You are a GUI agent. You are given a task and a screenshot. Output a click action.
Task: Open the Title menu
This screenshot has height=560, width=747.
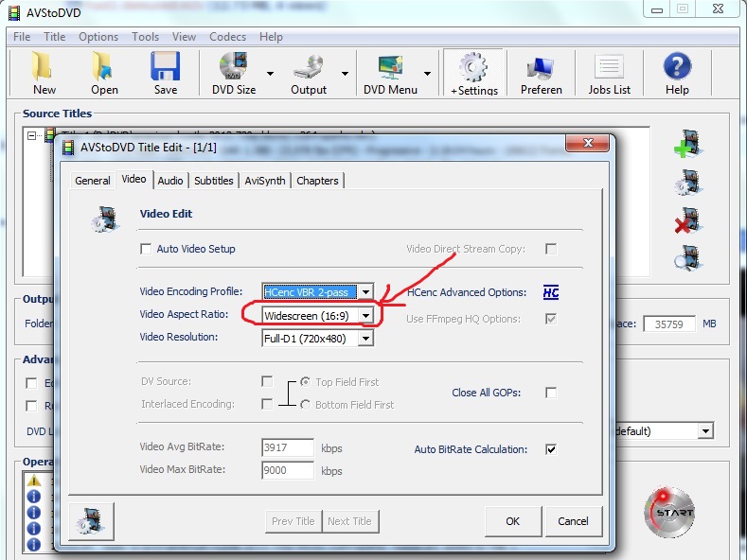pos(54,37)
